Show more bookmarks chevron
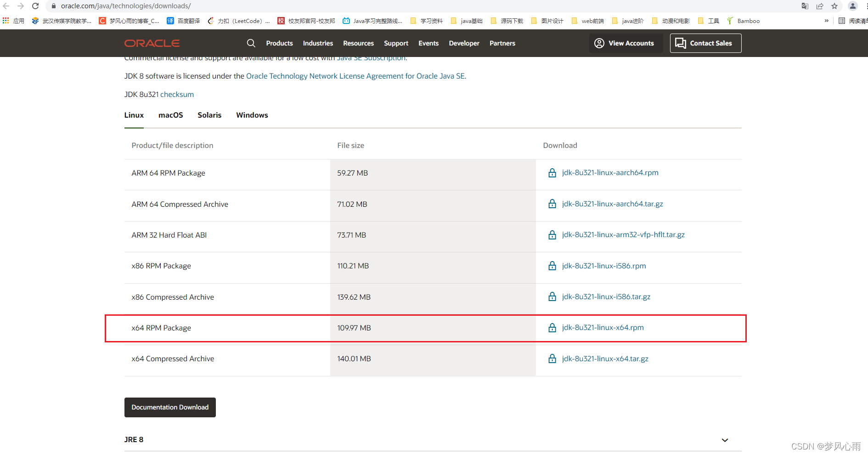This screenshot has width=868, height=455. pyautogui.click(x=827, y=21)
